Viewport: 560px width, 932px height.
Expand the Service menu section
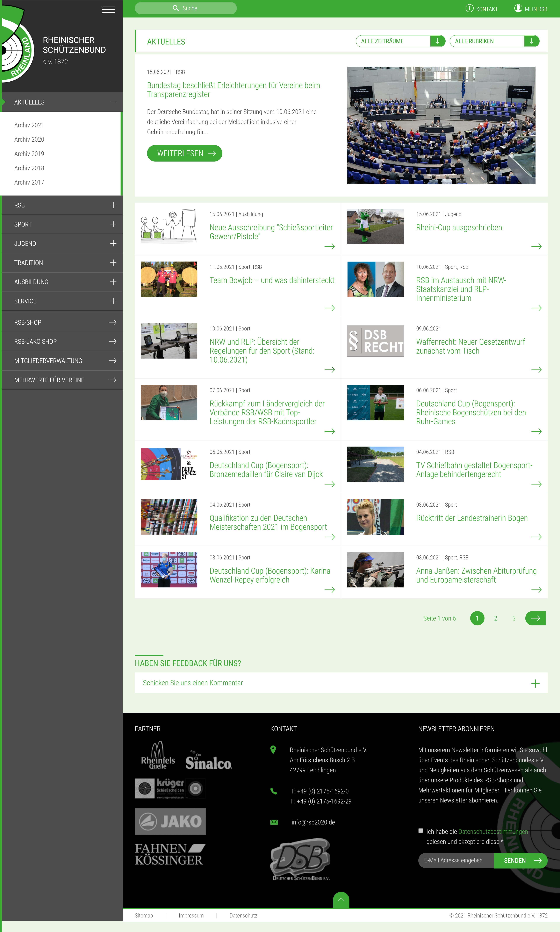[113, 301]
